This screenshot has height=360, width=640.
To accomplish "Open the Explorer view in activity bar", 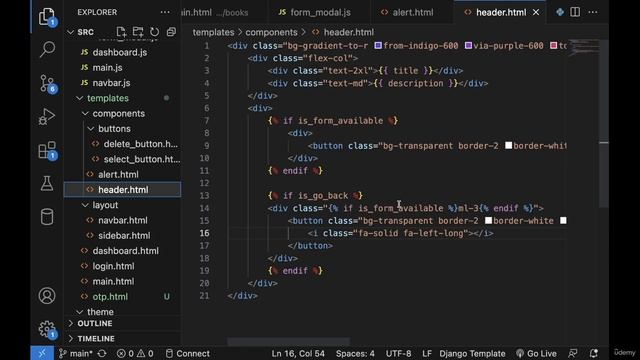I will 47,16.
